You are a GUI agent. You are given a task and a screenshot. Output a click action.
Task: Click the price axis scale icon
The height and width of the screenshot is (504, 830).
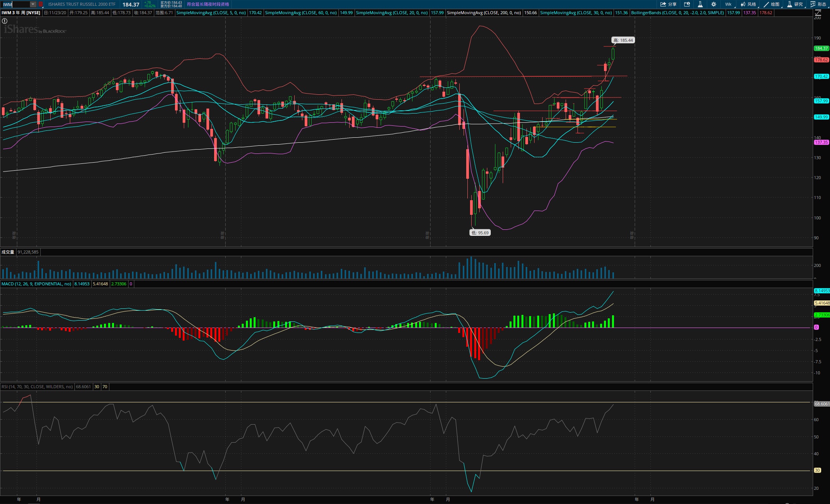click(818, 13)
